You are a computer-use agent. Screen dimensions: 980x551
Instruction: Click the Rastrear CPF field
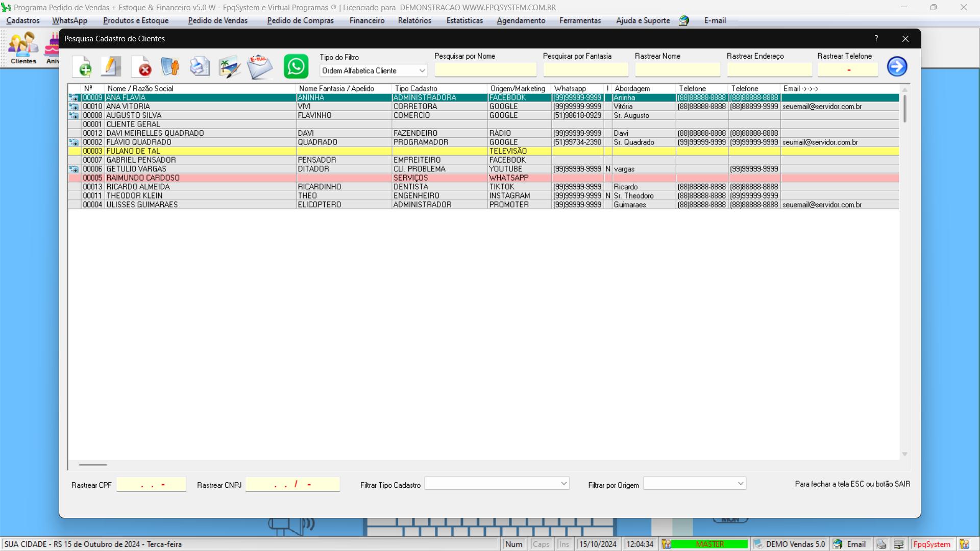pyautogui.click(x=151, y=485)
